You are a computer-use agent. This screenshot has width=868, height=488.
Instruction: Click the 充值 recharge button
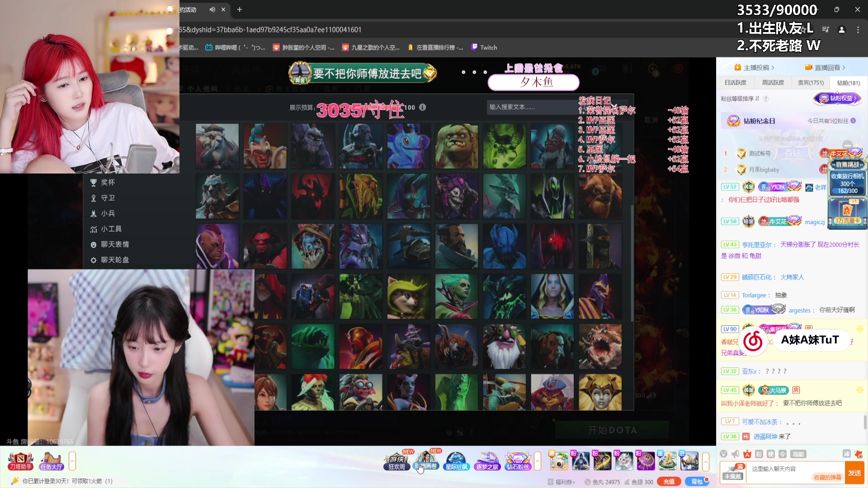(x=669, y=482)
